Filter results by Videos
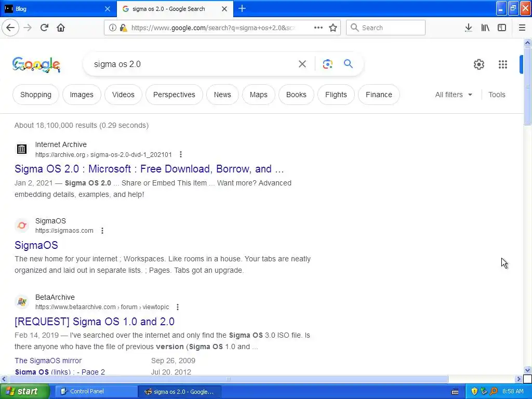Image resolution: width=532 pixels, height=399 pixels. coord(123,95)
